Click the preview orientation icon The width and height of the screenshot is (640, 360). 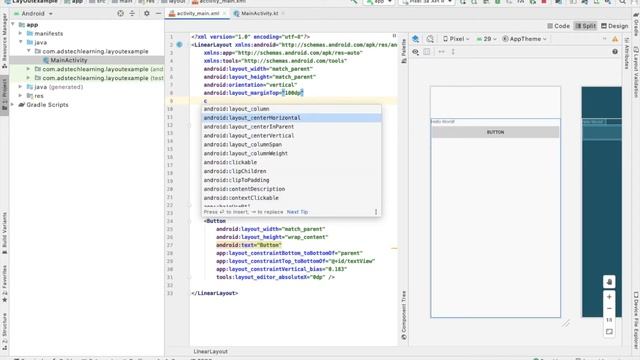(x=430, y=39)
